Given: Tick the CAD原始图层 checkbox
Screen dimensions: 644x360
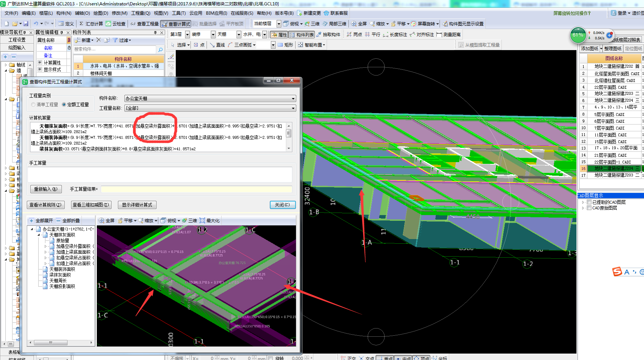Looking at the screenshot, I should point(589,208).
